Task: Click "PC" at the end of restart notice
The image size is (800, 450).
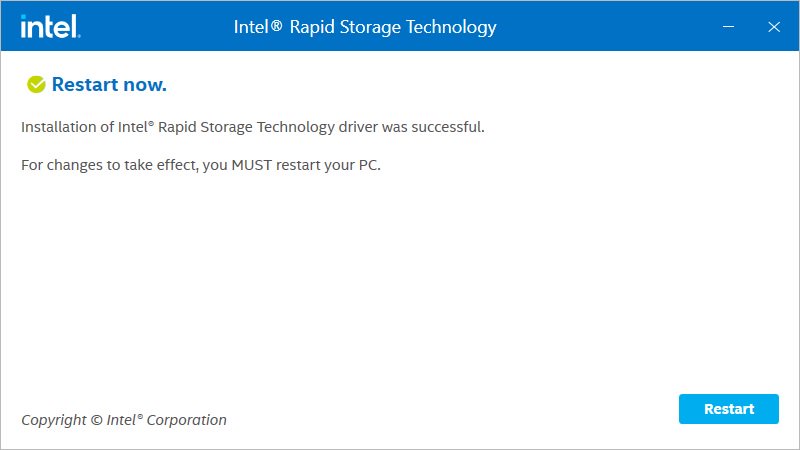Action: 367,165
